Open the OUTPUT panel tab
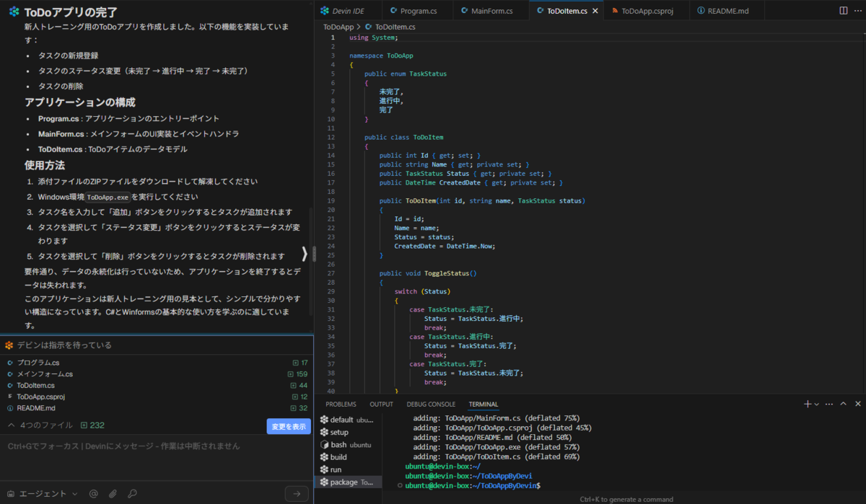Viewport: 866px width, 504px height. pyautogui.click(x=381, y=404)
